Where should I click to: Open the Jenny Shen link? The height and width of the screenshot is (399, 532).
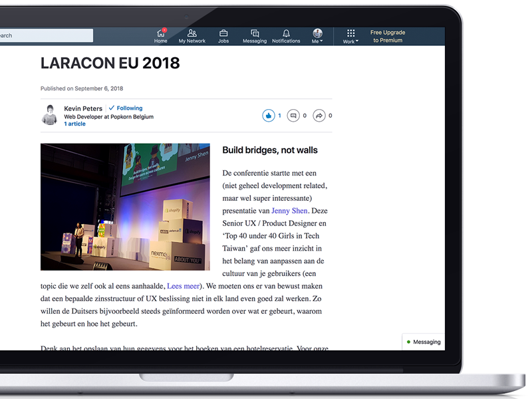(x=289, y=211)
